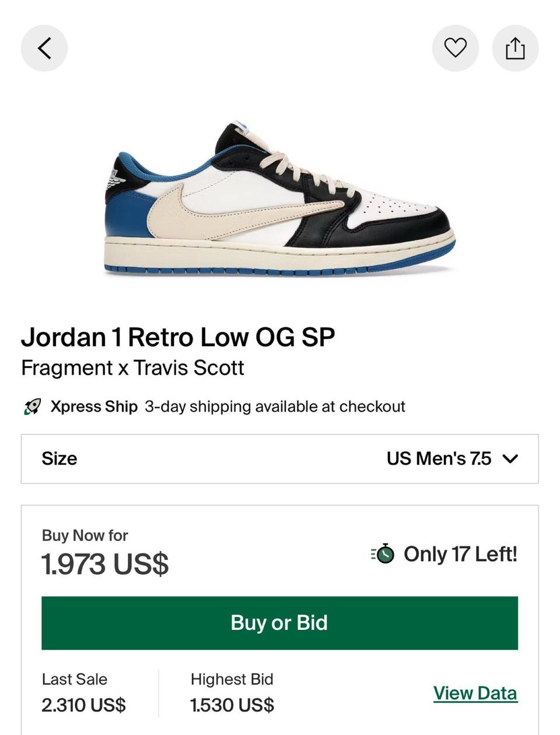The width and height of the screenshot is (560, 735).
Task: Tap the 1.973 US$ Buy Now price
Action: pos(105,565)
